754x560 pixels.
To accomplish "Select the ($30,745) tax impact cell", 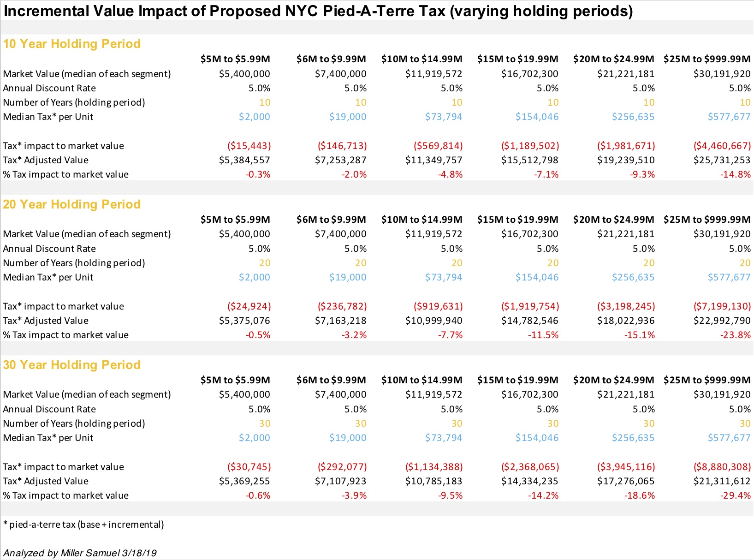I will (x=249, y=467).
